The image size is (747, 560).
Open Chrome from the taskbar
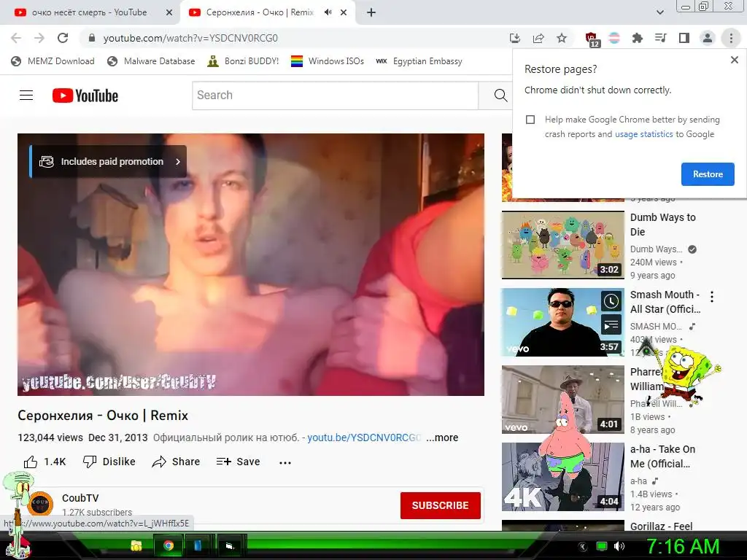click(x=169, y=545)
